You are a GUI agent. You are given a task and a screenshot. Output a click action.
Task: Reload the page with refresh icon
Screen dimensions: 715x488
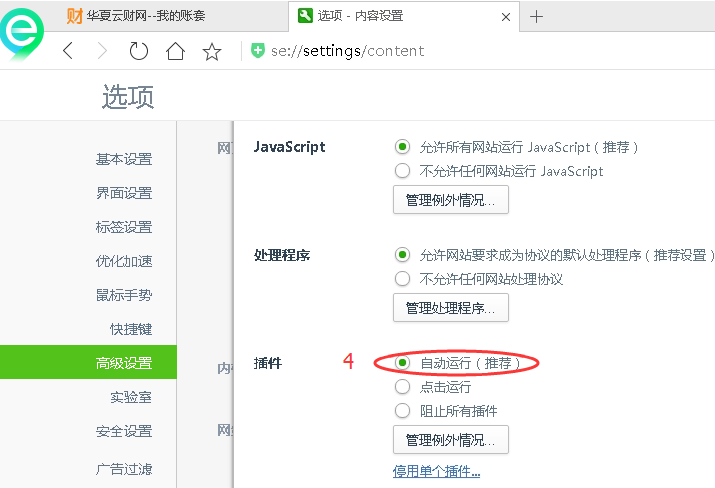pos(139,51)
